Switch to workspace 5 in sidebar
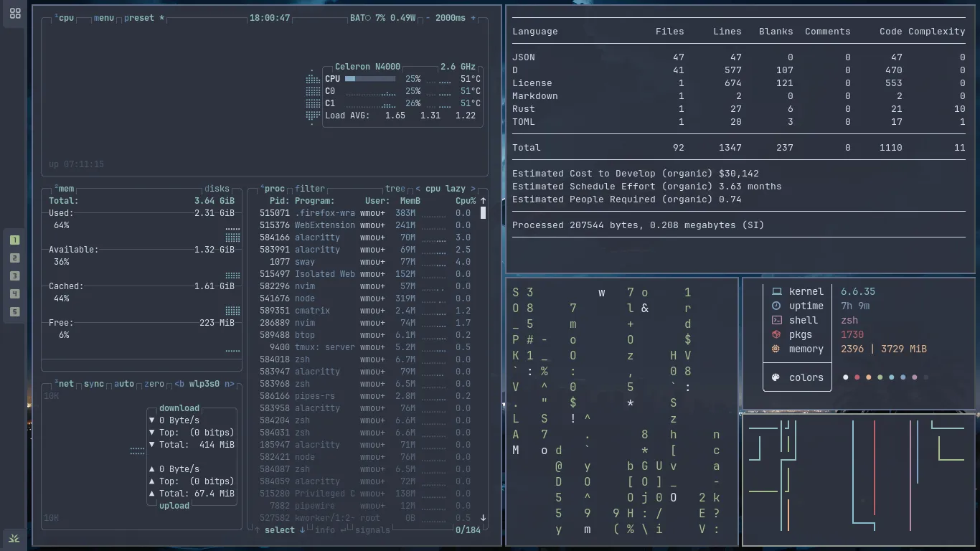The image size is (980, 551). (x=14, y=311)
